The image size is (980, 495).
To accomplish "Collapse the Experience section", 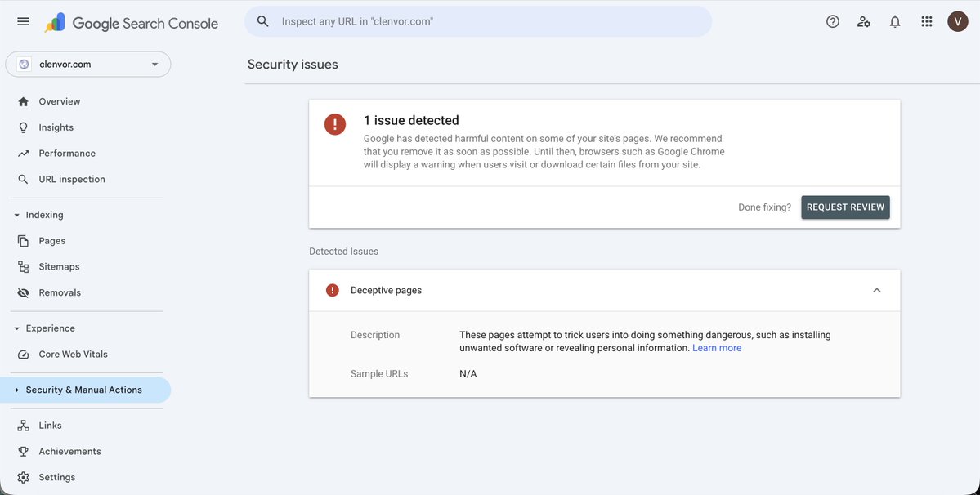I will pos(17,328).
